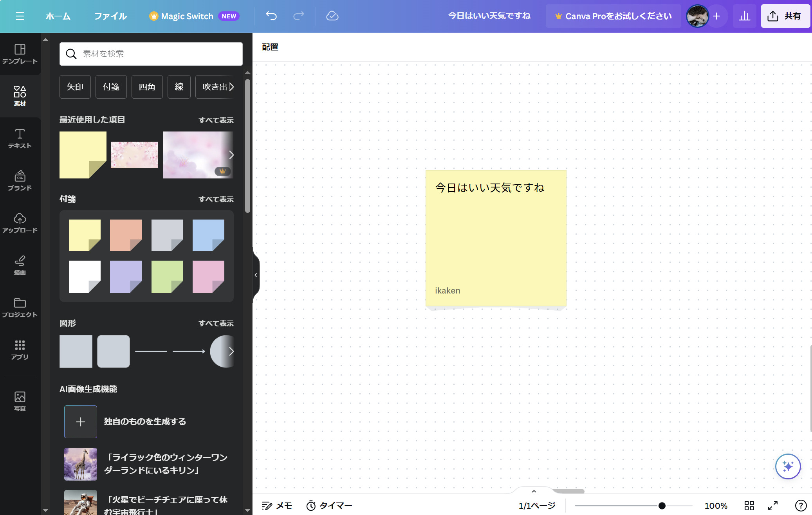The height and width of the screenshot is (515, 812).
Task: Click the 共有 share button
Action: tap(785, 16)
